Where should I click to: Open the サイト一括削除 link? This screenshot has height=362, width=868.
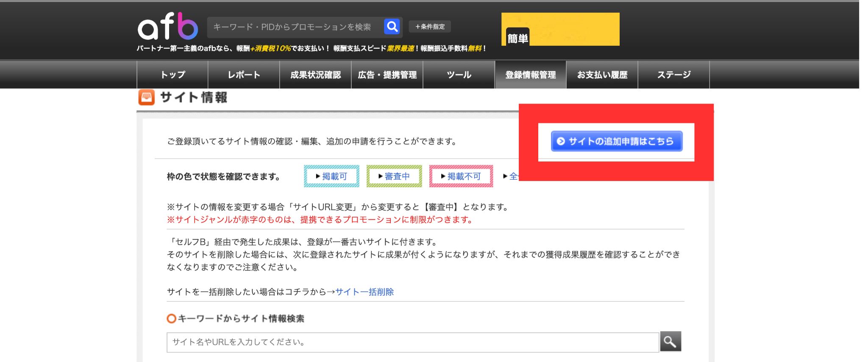tap(364, 292)
